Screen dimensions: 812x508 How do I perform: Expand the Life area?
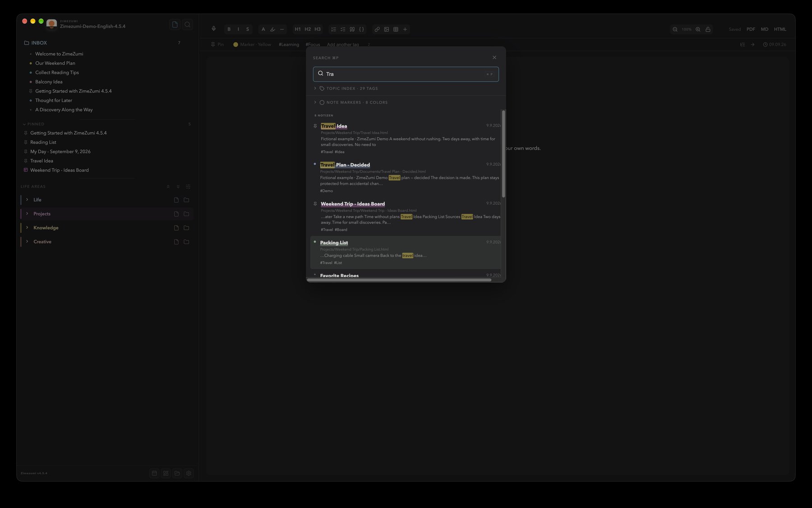27,200
